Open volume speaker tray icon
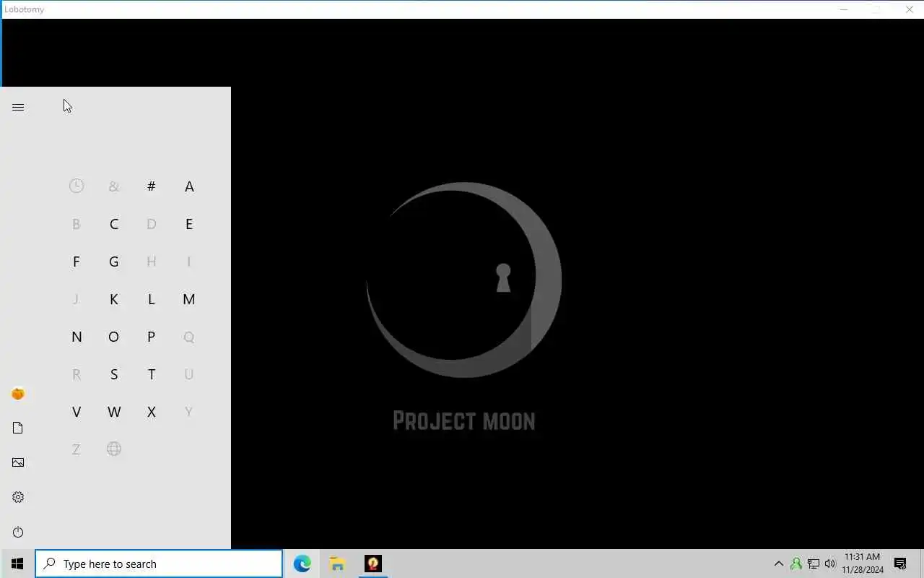 [x=830, y=564]
